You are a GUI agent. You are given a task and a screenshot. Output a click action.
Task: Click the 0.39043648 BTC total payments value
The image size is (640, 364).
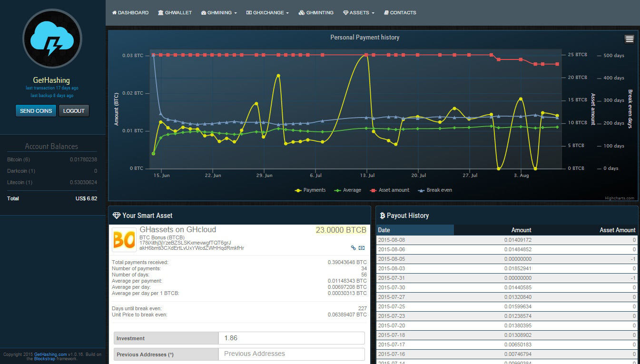tap(347, 263)
